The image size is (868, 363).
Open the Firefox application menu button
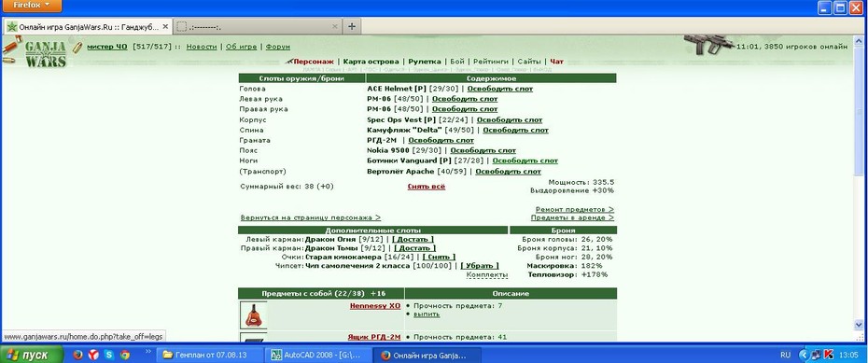point(31,6)
